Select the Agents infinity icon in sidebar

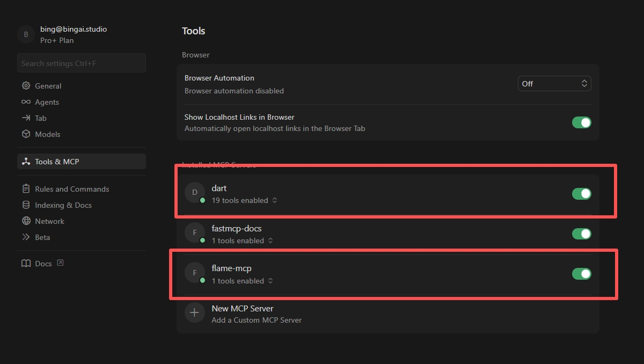[x=26, y=102]
